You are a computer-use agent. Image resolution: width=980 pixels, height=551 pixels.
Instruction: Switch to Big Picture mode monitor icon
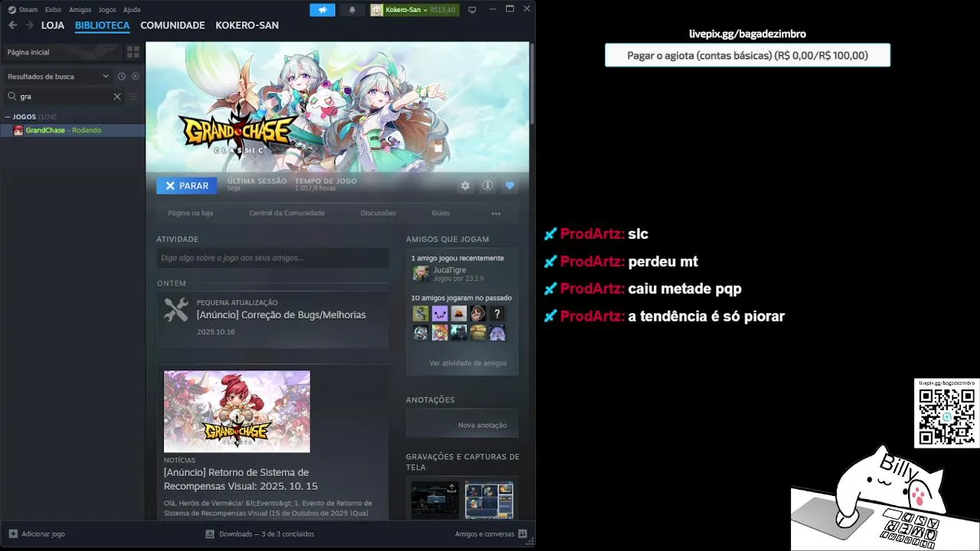click(472, 10)
